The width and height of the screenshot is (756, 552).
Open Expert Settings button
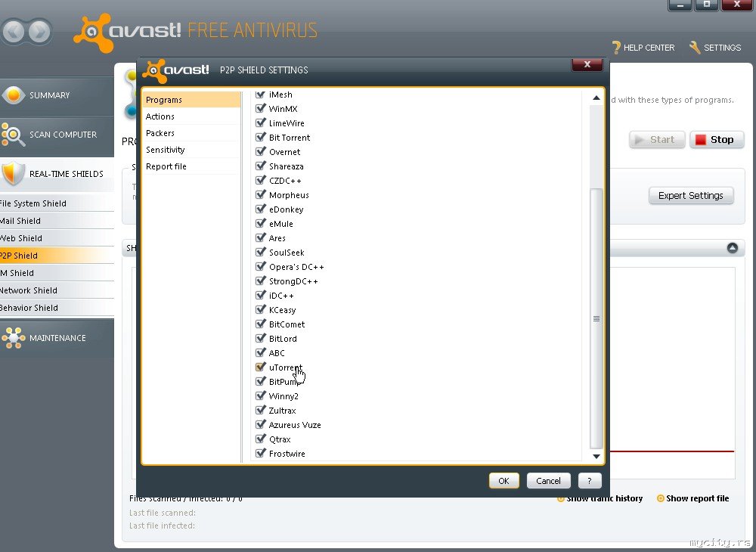691,195
